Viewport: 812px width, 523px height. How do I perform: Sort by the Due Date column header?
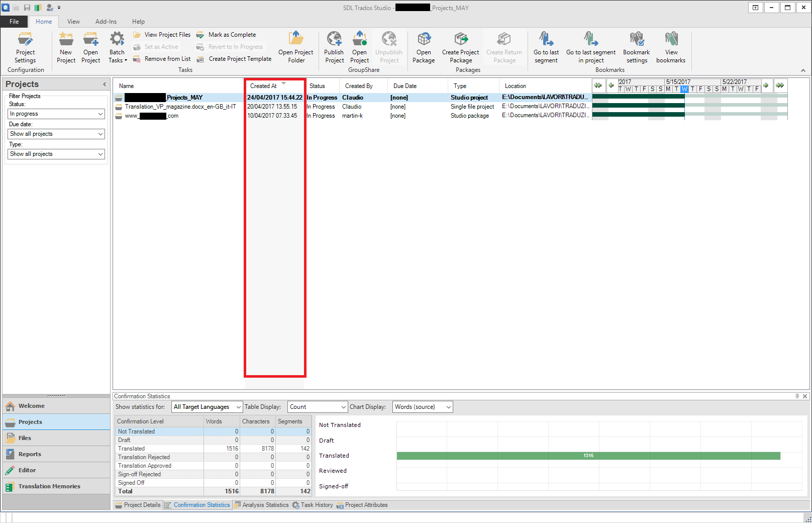pyautogui.click(x=418, y=86)
